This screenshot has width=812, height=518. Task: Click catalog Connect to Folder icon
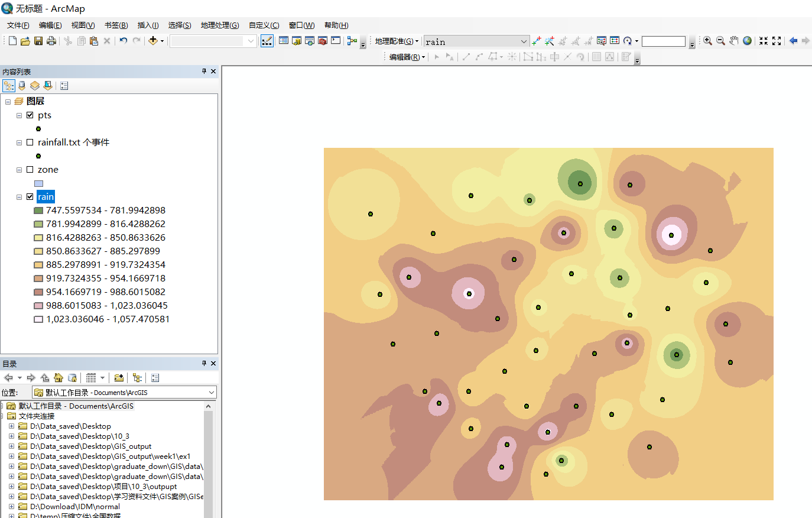tap(119, 378)
